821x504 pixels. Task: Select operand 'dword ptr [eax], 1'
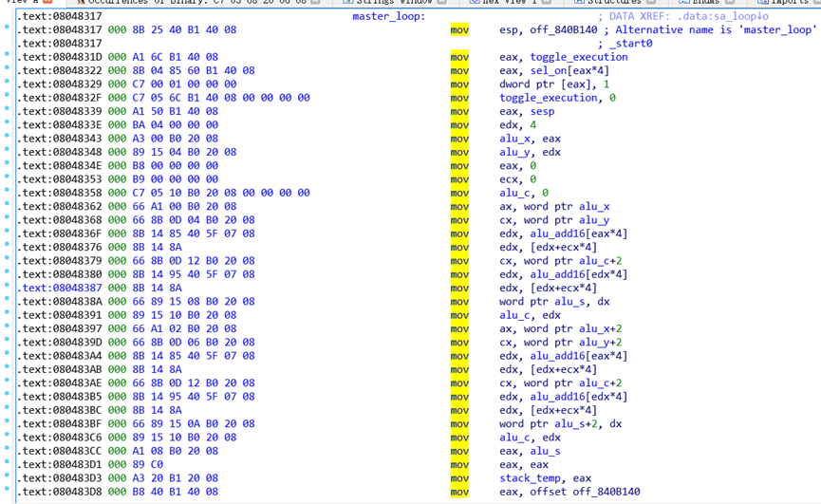(554, 84)
